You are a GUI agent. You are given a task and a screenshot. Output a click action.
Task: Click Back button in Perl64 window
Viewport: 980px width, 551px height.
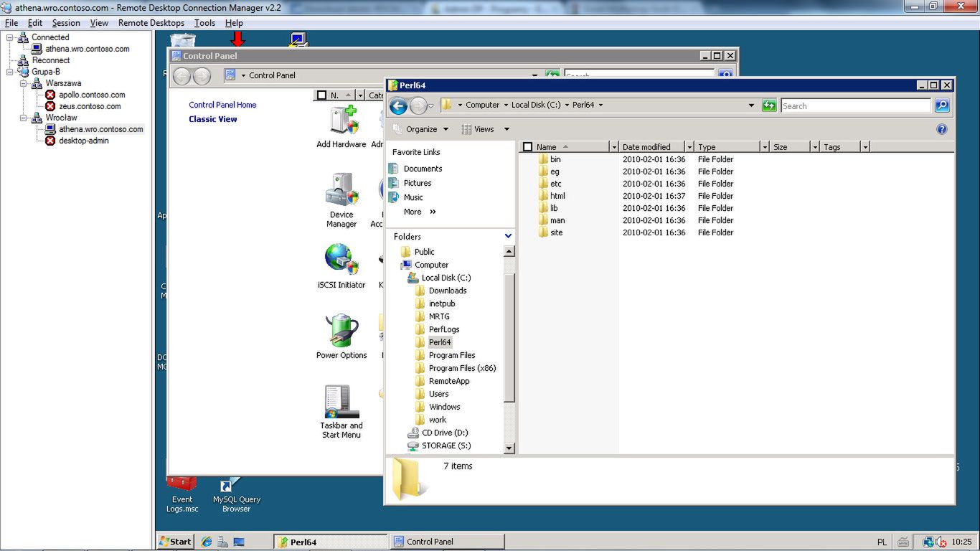[x=399, y=106]
